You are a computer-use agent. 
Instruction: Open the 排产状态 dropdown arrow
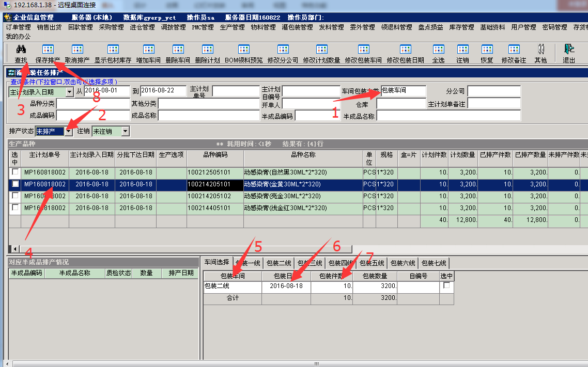point(68,132)
